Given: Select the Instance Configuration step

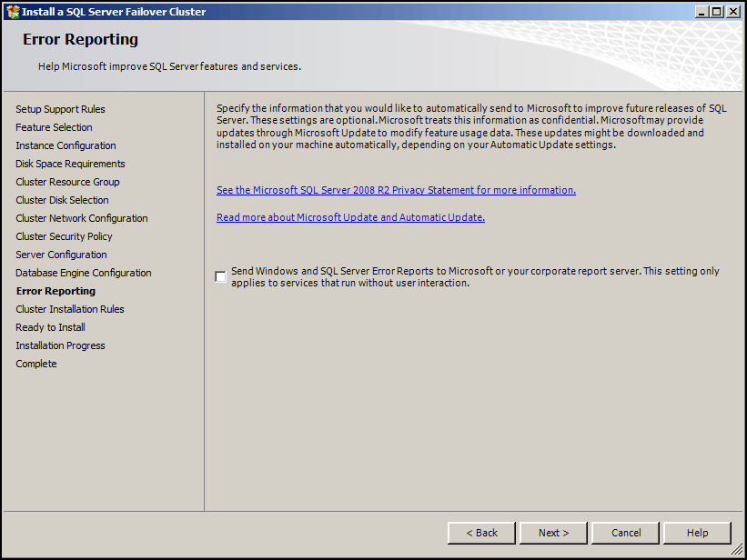Looking at the screenshot, I should (x=66, y=145).
